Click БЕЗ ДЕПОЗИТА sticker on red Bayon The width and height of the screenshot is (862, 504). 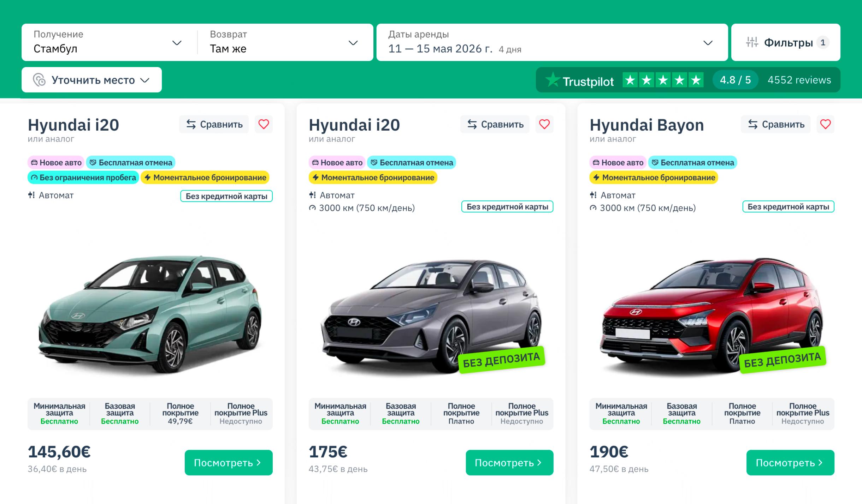click(783, 360)
